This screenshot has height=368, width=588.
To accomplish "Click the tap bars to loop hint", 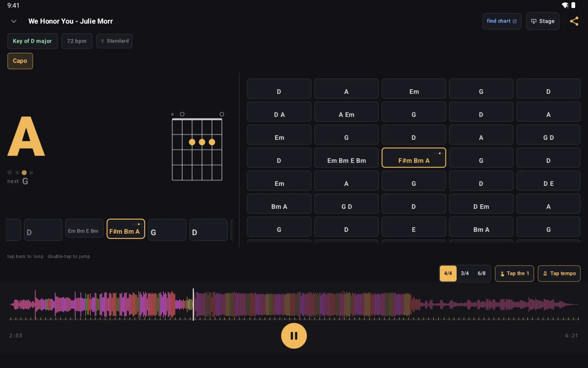I will (x=49, y=256).
